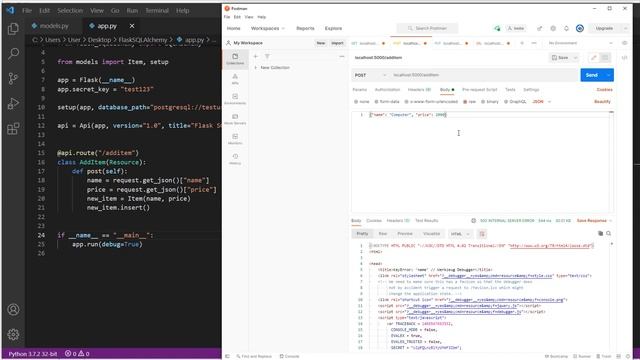The width and height of the screenshot is (640, 360).
Task: Select the 'form-data' body type radio
Action: tap(376, 102)
